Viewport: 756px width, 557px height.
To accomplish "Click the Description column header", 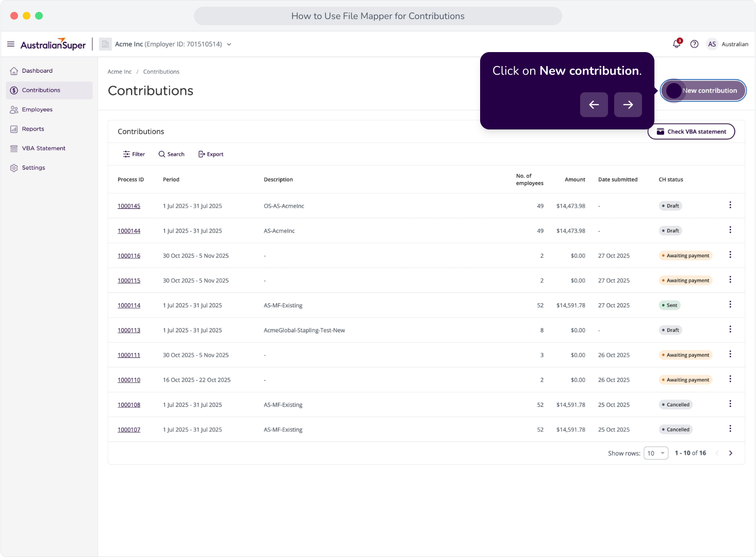I will 278,179.
